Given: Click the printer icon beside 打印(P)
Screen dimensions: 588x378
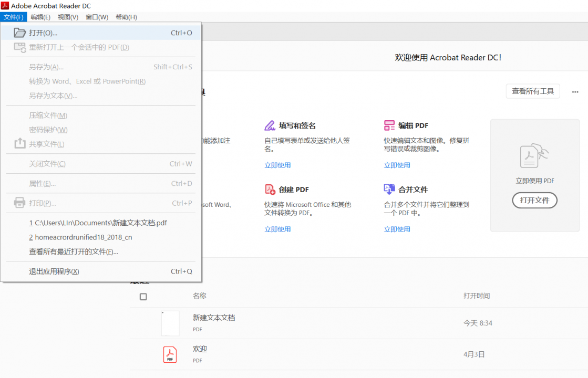Looking at the screenshot, I should pyautogui.click(x=19, y=203).
